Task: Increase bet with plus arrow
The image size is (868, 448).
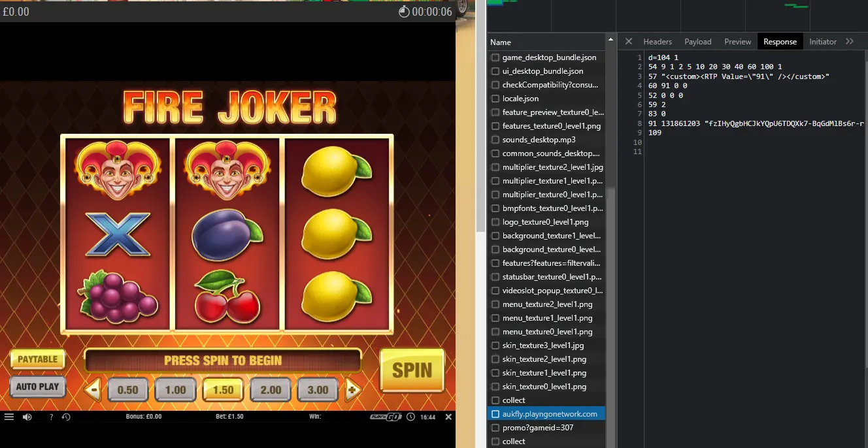Action: click(353, 390)
